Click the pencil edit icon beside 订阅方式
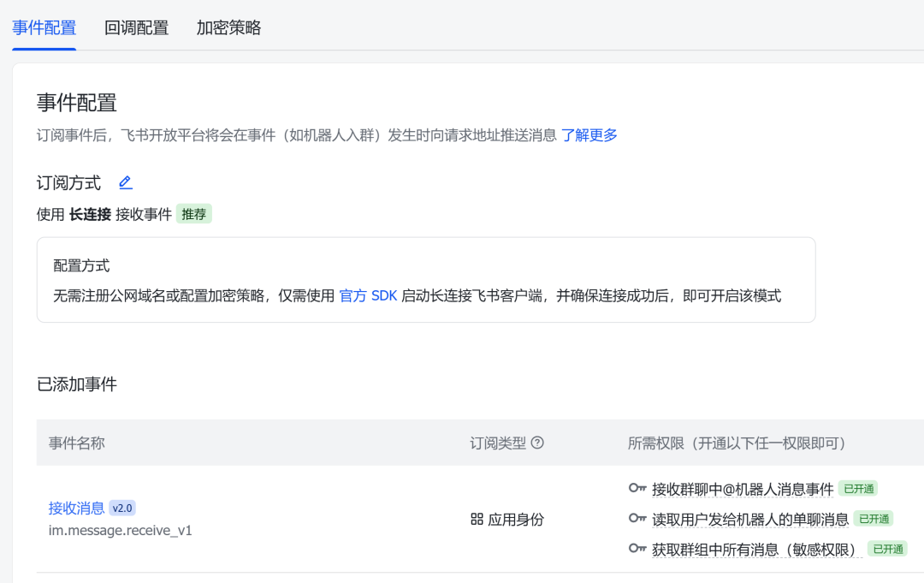The height and width of the screenshot is (583, 924). coord(126,182)
